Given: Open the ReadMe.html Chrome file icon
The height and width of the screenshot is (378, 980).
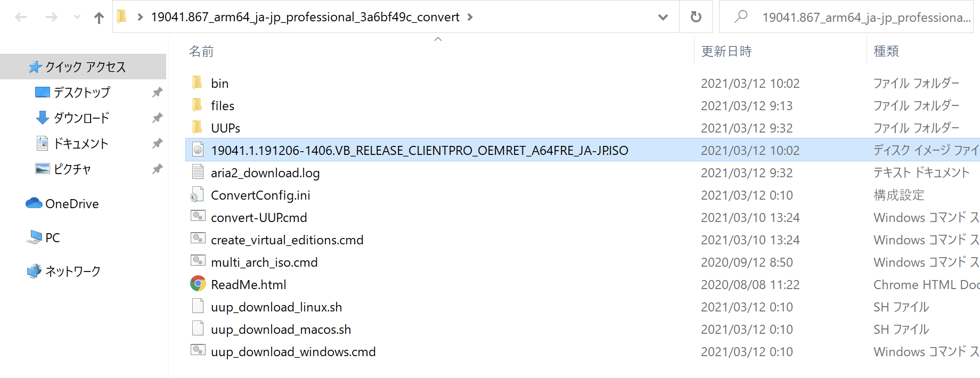Looking at the screenshot, I should click(198, 284).
